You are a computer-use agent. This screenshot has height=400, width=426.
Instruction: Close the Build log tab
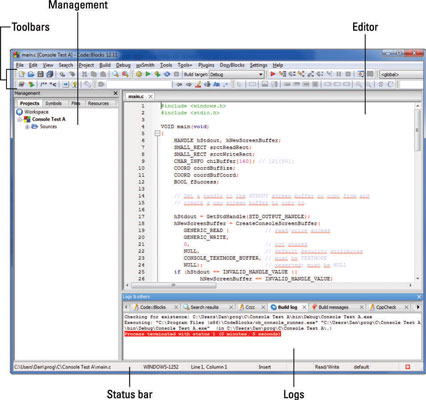pos(304,307)
